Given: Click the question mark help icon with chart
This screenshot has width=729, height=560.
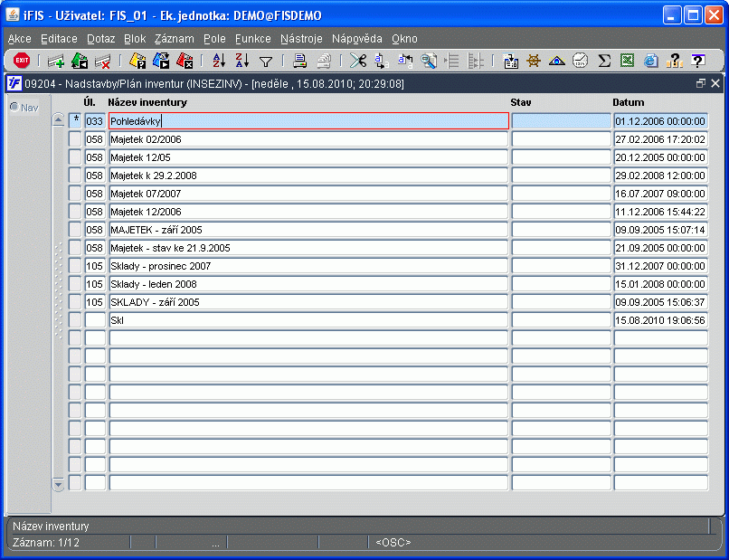Looking at the screenshot, I should pyautogui.click(x=674, y=61).
